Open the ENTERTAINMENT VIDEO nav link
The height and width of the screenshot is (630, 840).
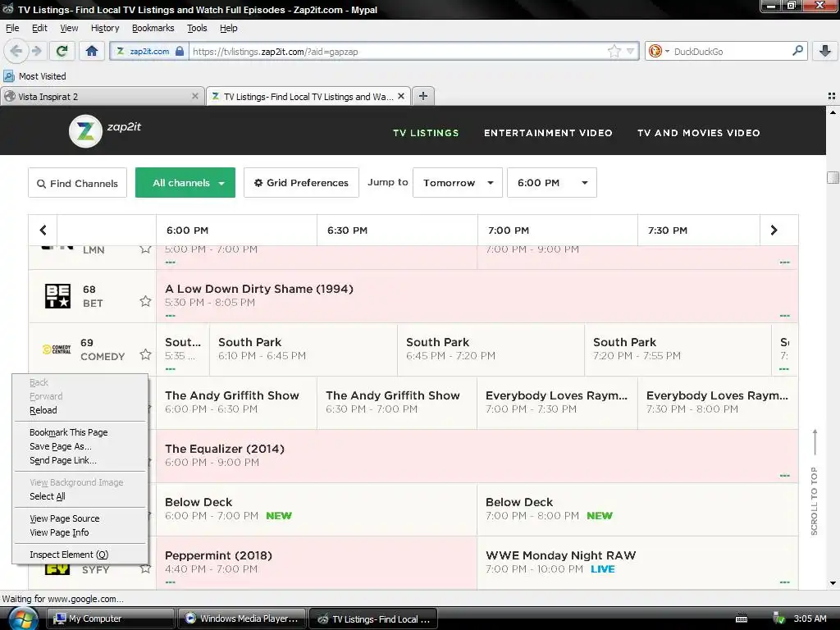[x=548, y=133]
